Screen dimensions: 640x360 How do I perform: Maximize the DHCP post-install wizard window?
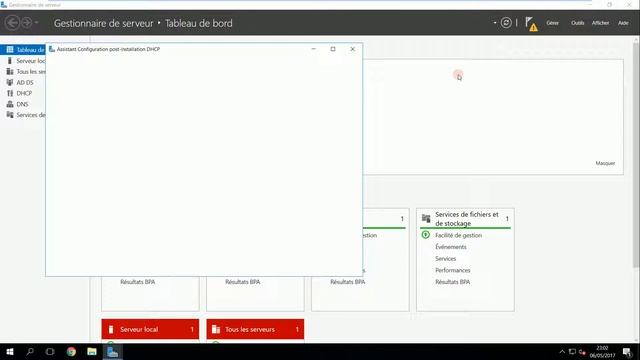point(333,49)
